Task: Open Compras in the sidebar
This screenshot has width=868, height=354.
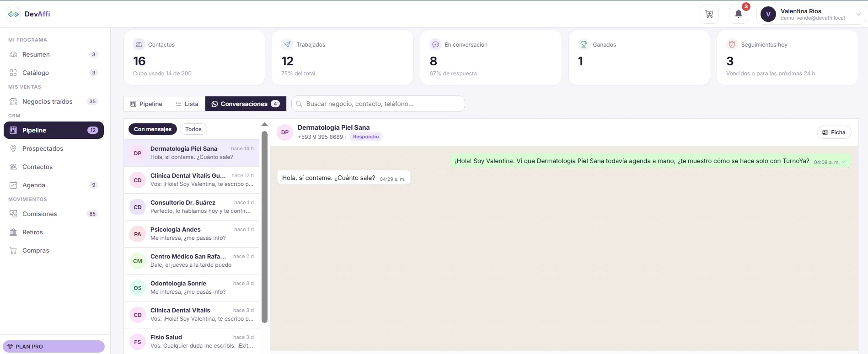Action: pos(54,250)
